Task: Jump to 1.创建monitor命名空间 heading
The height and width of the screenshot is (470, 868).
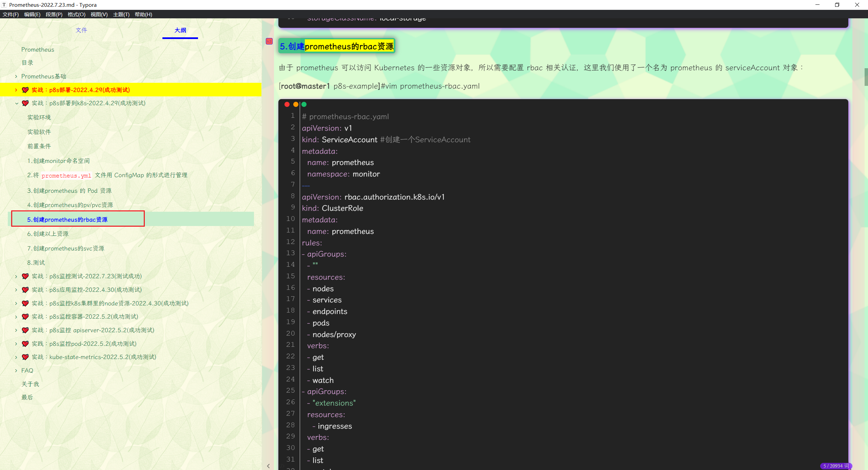Action: (x=58, y=161)
